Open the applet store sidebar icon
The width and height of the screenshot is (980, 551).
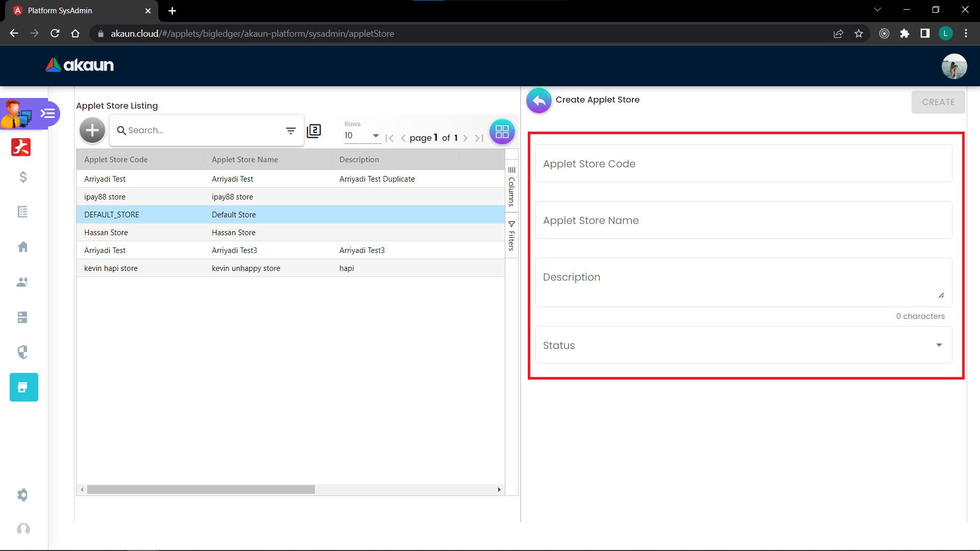(x=23, y=387)
